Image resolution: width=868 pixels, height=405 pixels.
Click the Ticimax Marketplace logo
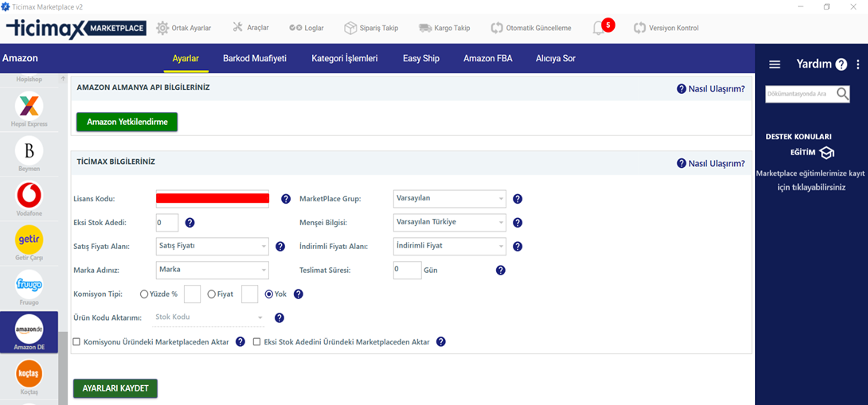pyautogui.click(x=76, y=28)
